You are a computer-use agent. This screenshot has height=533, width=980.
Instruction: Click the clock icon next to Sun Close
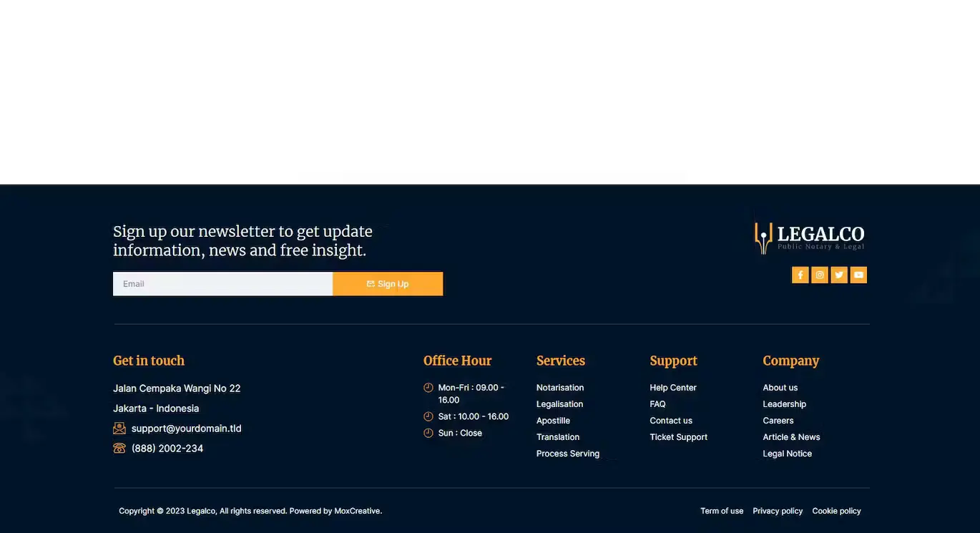[x=428, y=433]
